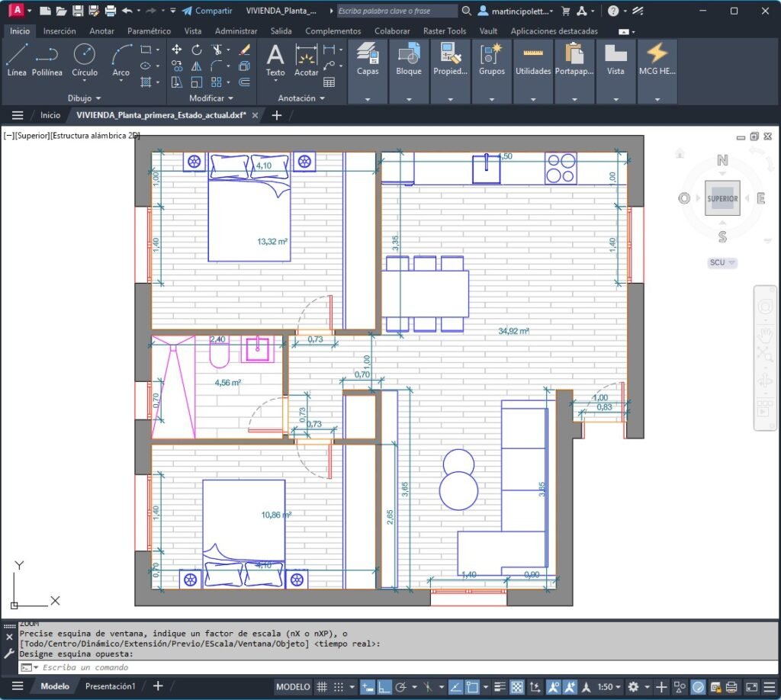781x700 pixels.
Task: Expand the Modificar panel
Action: [211, 98]
